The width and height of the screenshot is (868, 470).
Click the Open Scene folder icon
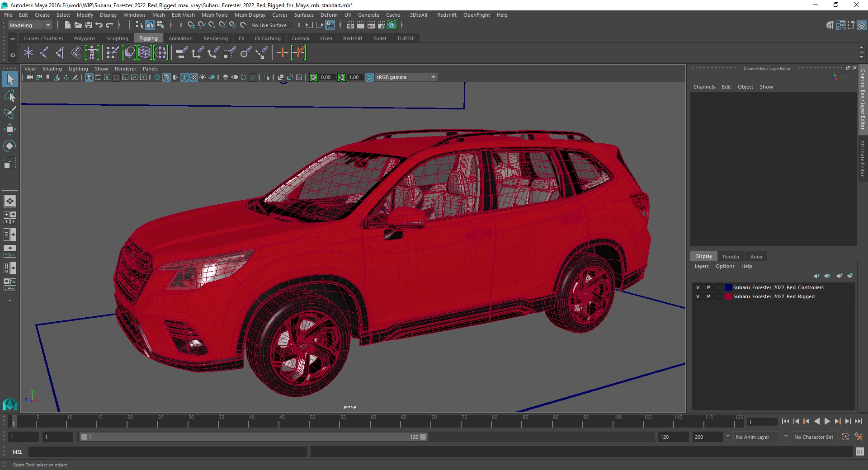tap(78, 25)
